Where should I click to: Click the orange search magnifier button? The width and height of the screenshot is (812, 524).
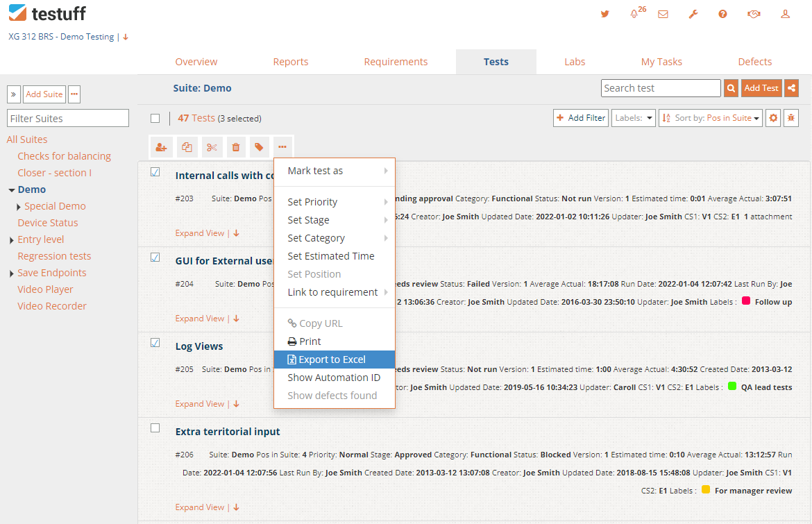coord(731,88)
